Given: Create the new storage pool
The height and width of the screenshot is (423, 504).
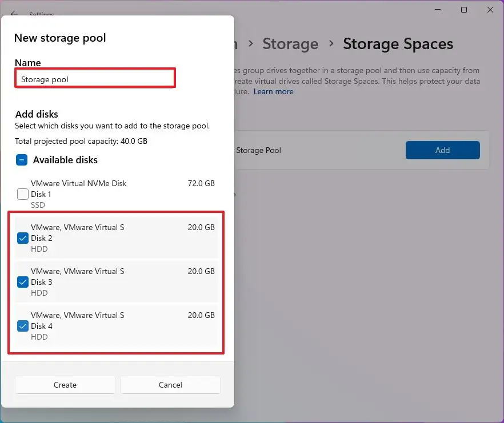Looking at the screenshot, I should pos(64,385).
